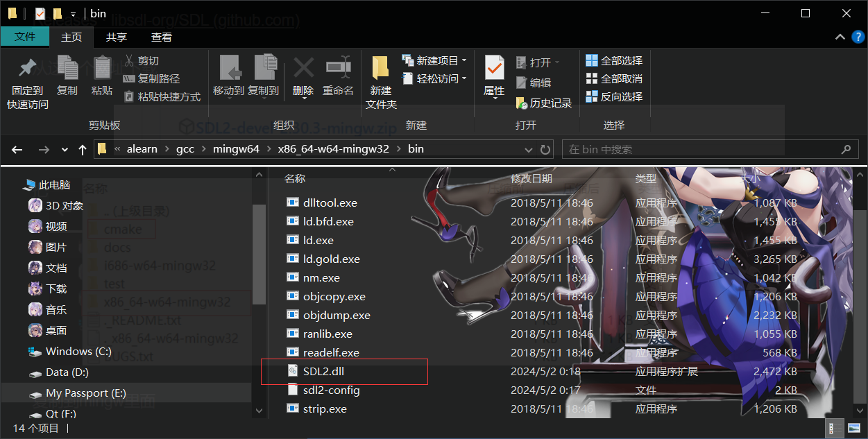Open recent locations dropdown chevron

65,149
